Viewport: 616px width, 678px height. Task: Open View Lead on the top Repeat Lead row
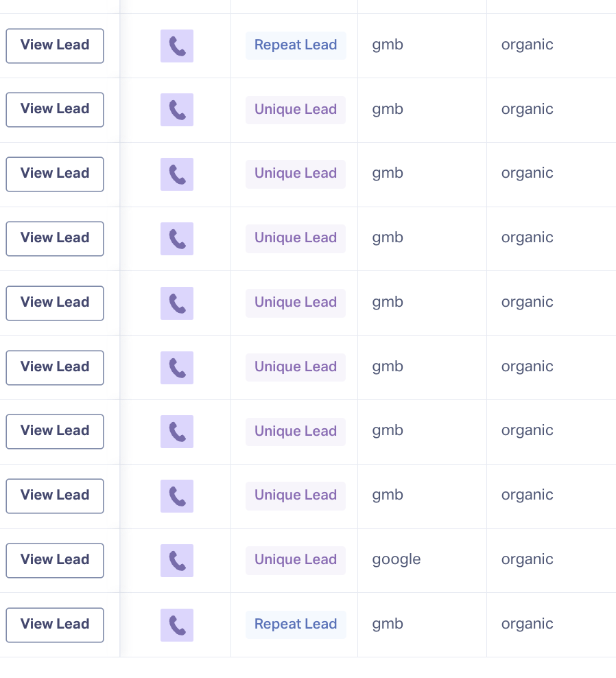point(54,45)
